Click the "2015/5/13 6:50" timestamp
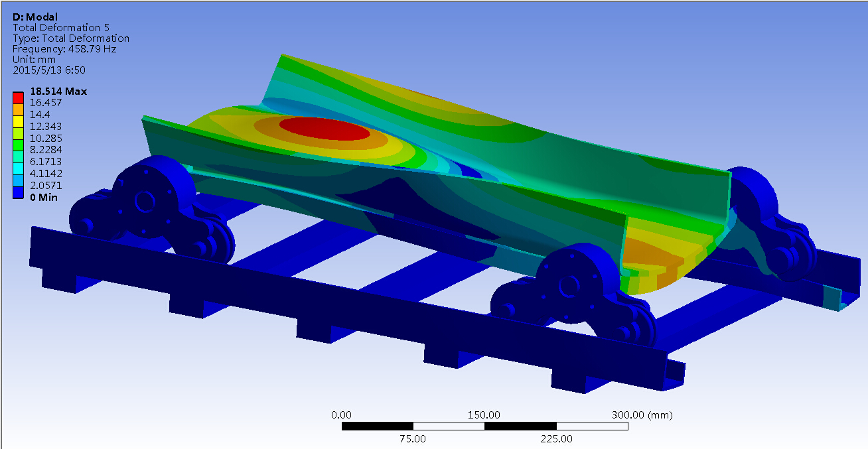Image resolution: width=868 pixels, height=449 pixels. (49, 70)
